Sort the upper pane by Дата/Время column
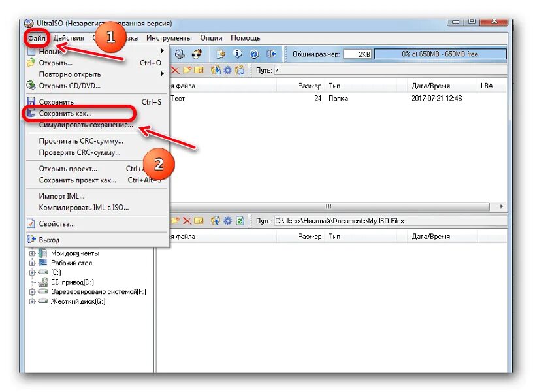533x392 pixels. (442, 86)
